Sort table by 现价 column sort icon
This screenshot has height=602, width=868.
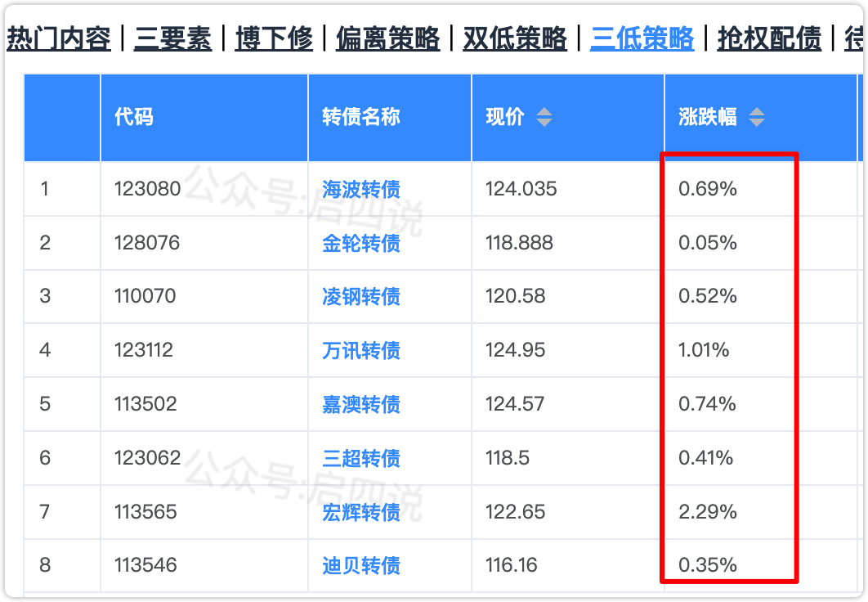point(544,118)
